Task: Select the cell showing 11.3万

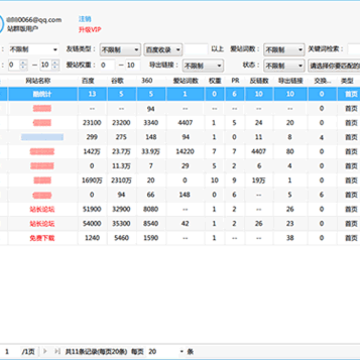Action: (x=121, y=166)
